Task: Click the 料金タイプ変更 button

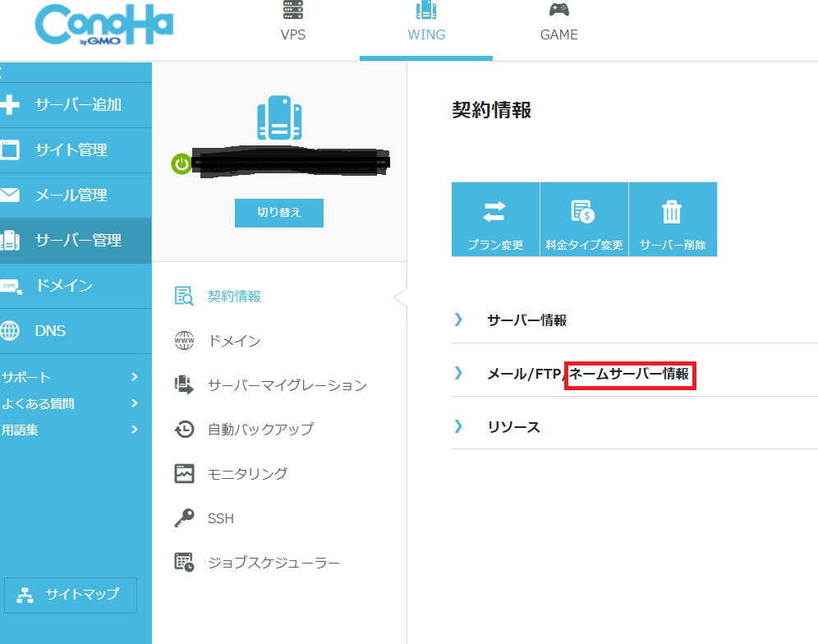Action: [584, 219]
